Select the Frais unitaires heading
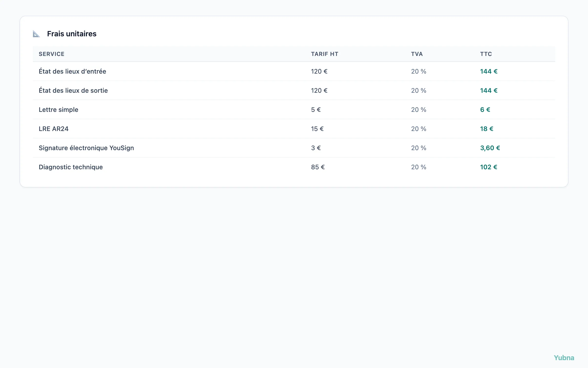The image size is (588, 368). [x=72, y=34]
